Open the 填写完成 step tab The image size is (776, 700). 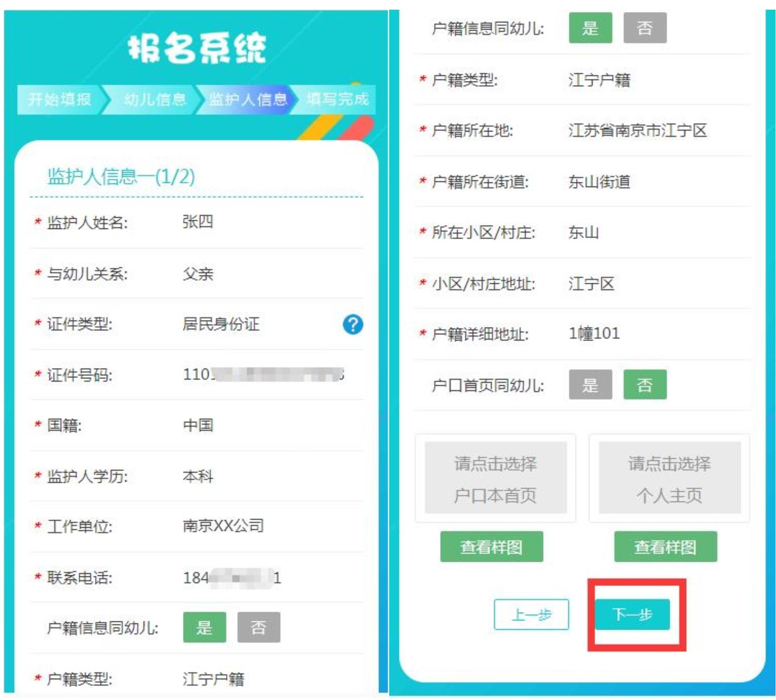pyautogui.click(x=337, y=99)
